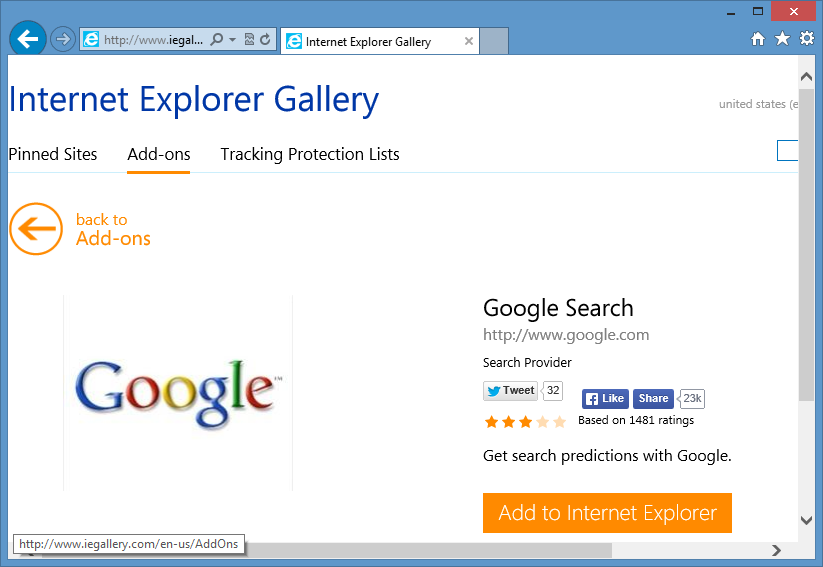Click the Search Provider label
This screenshot has width=823, height=567.
click(527, 363)
